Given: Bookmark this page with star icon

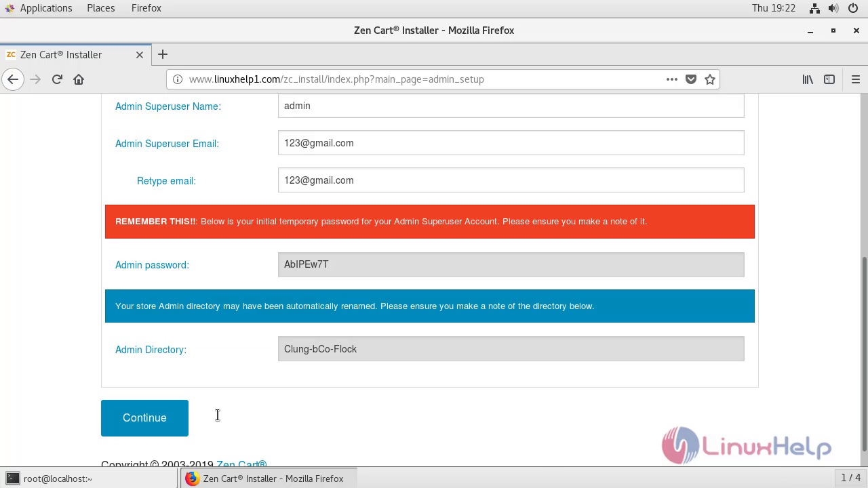Looking at the screenshot, I should (x=710, y=79).
